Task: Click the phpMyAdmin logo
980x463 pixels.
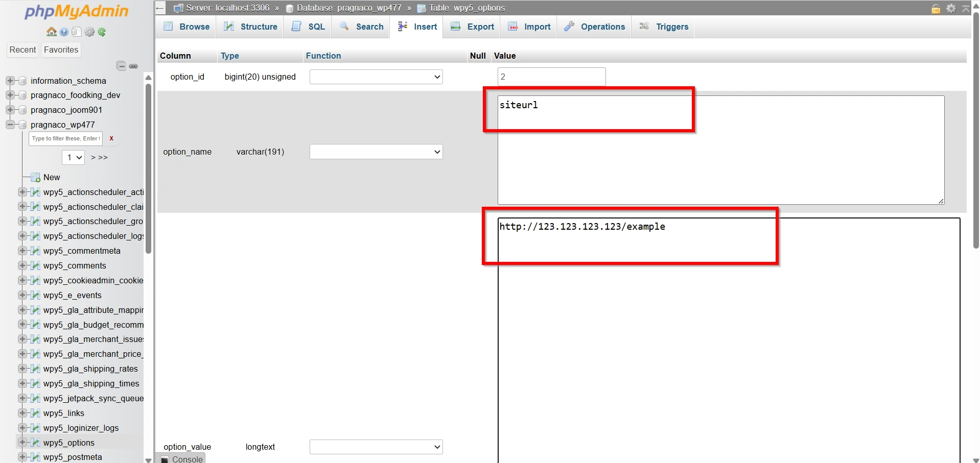Action: [77, 11]
